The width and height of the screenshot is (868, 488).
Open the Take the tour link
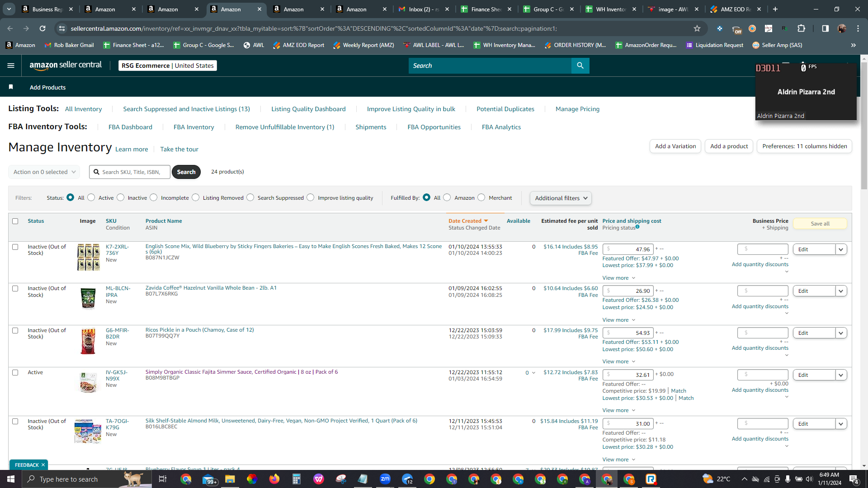point(179,149)
